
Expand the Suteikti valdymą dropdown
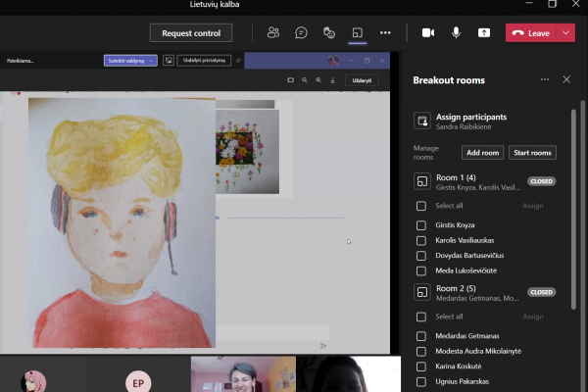[x=151, y=61]
